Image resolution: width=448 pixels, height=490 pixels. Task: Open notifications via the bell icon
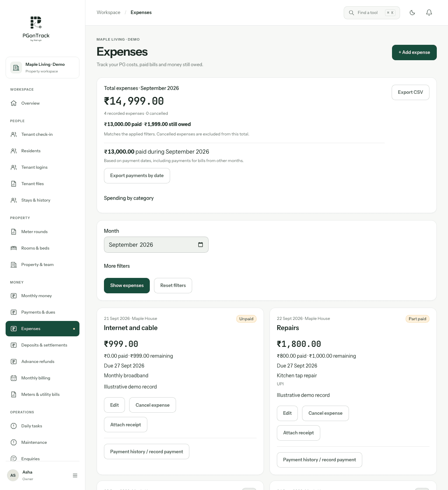coord(429,13)
